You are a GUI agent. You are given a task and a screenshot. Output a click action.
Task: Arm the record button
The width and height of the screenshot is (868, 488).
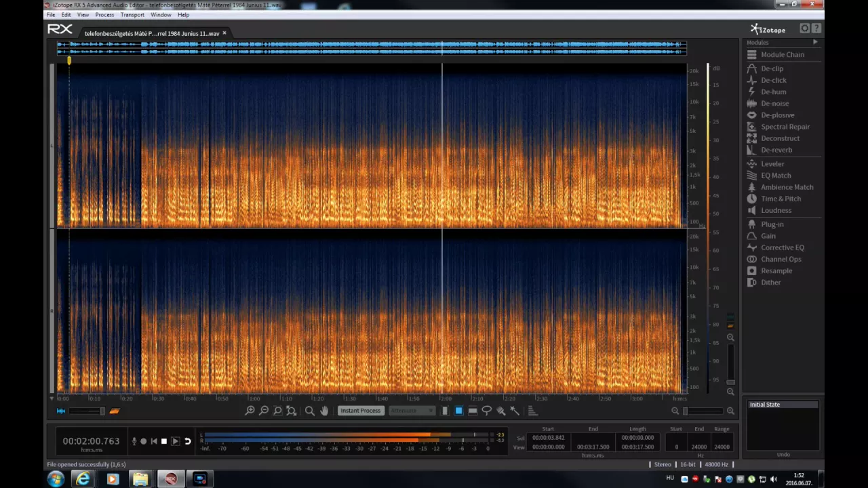tap(143, 441)
